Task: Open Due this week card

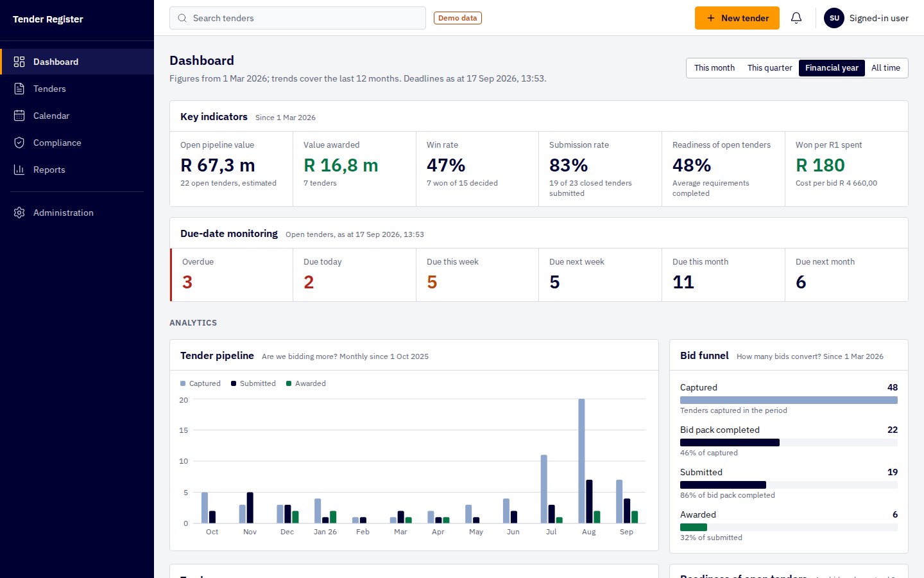Action: click(477, 275)
